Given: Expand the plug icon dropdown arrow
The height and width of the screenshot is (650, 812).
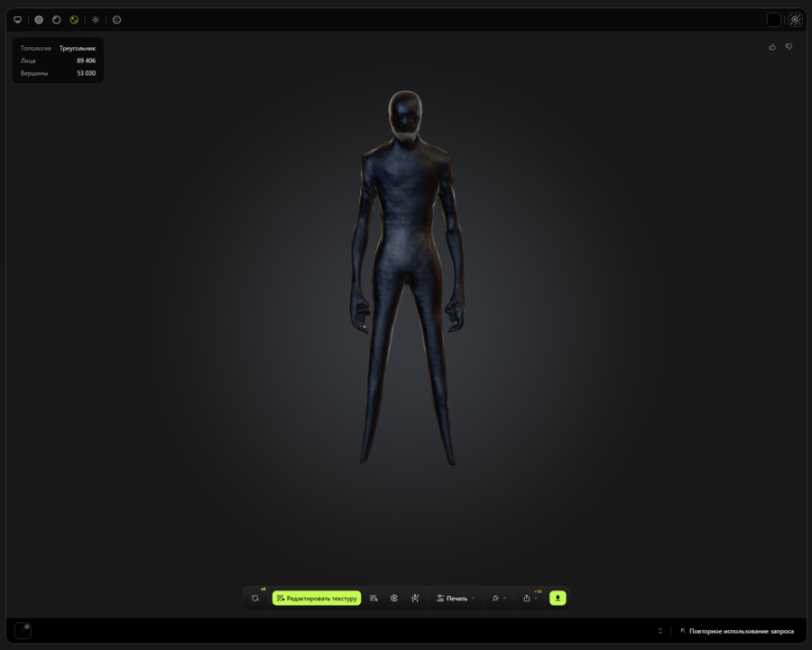Looking at the screenshot, I should coord(505,599).
